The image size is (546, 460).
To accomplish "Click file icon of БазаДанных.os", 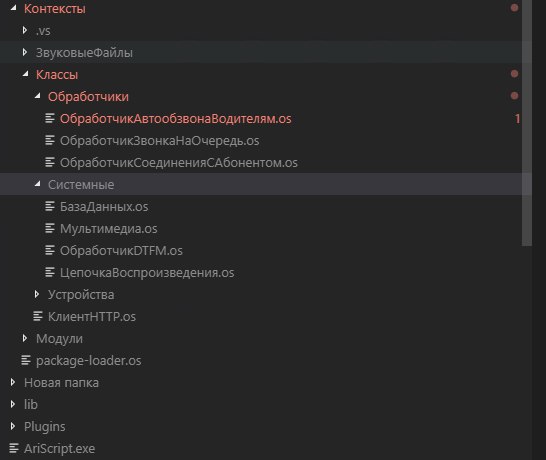I will coord(50,206).
